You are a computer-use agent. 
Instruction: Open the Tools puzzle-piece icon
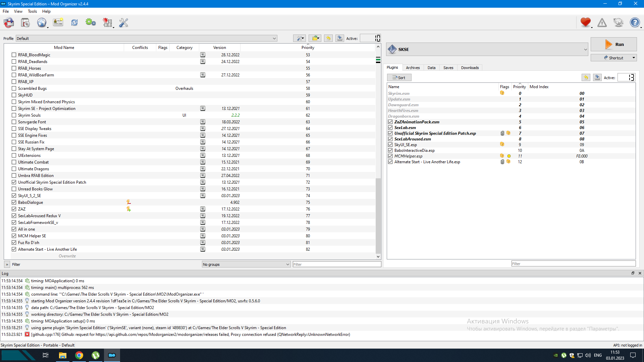pos(107,23)
